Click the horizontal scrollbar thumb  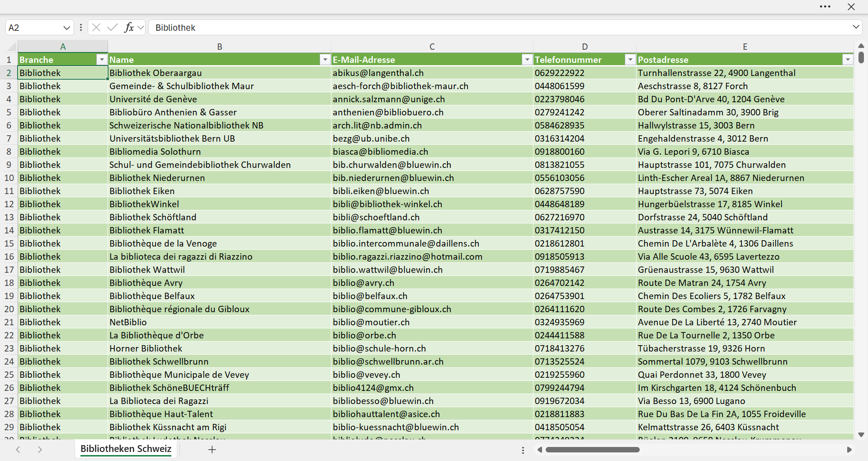(592, 450)
